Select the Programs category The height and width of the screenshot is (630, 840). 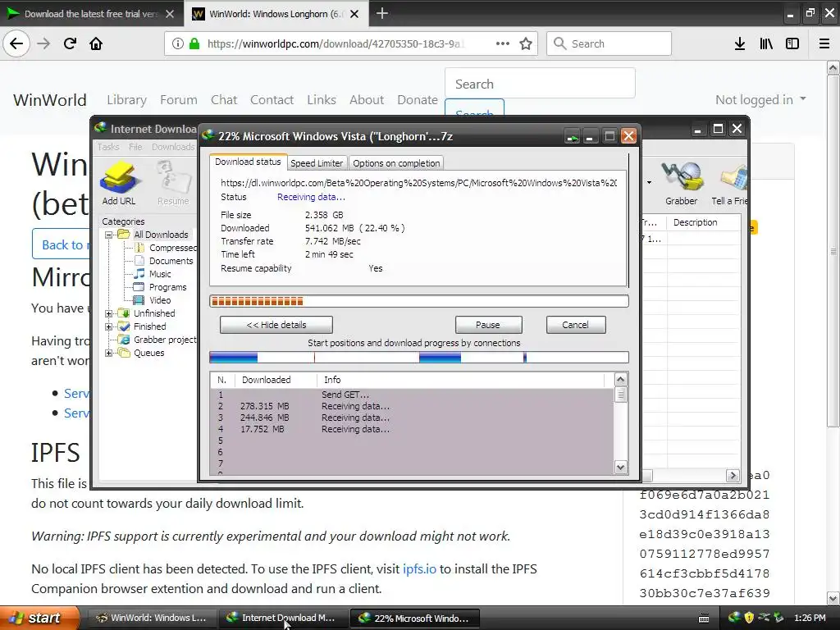click(x=167, y=287)
